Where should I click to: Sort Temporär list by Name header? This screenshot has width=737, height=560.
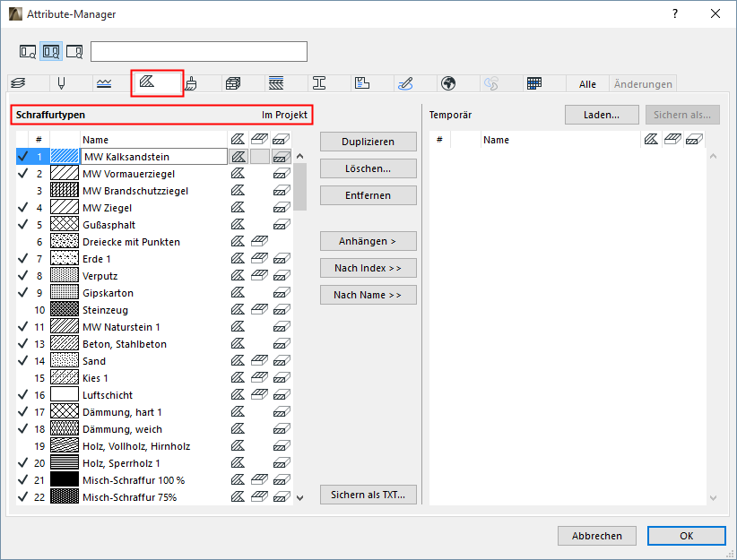pos(560,140)
